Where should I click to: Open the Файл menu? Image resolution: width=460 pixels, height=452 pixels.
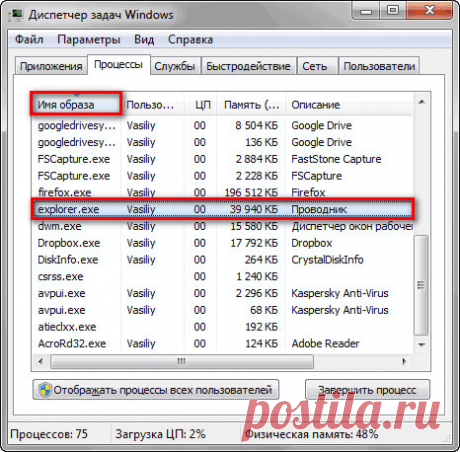(29, 40)
